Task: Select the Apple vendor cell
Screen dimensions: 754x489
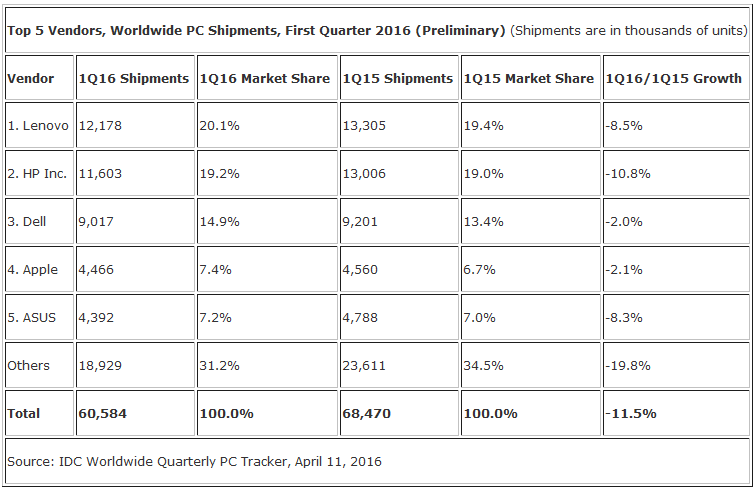Action: point(32,269)
